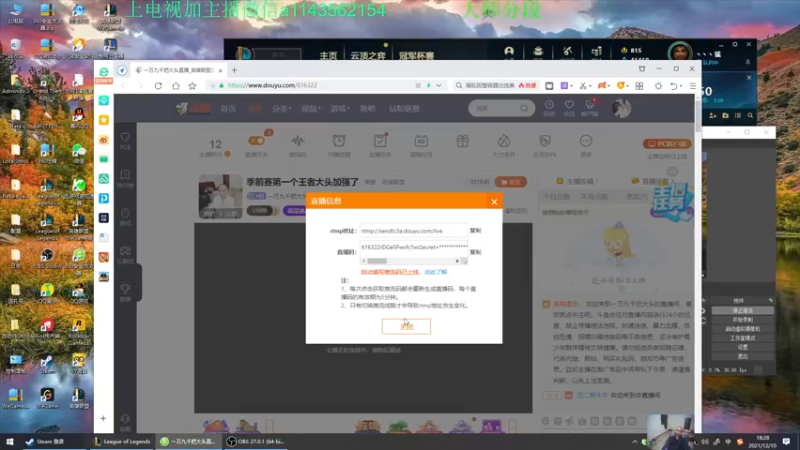
Task: Open the gift box icon in streamer toolbar
Action: tap(462, 141)
